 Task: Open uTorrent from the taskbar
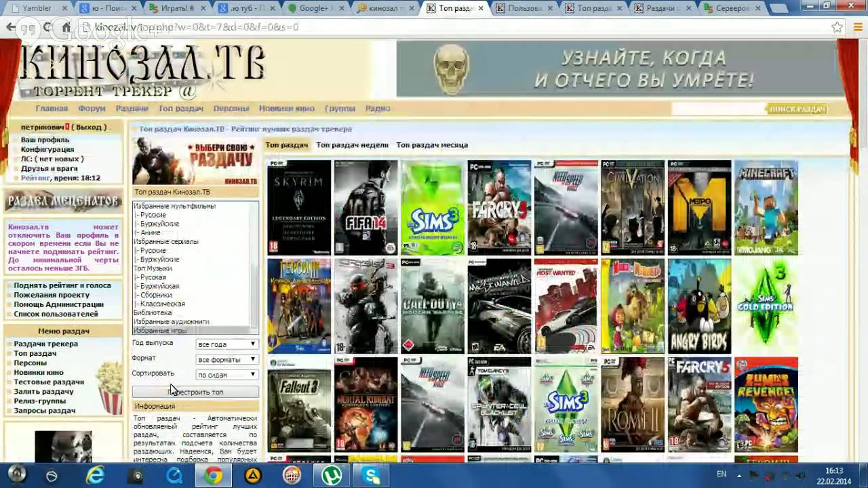click(332, 476)
